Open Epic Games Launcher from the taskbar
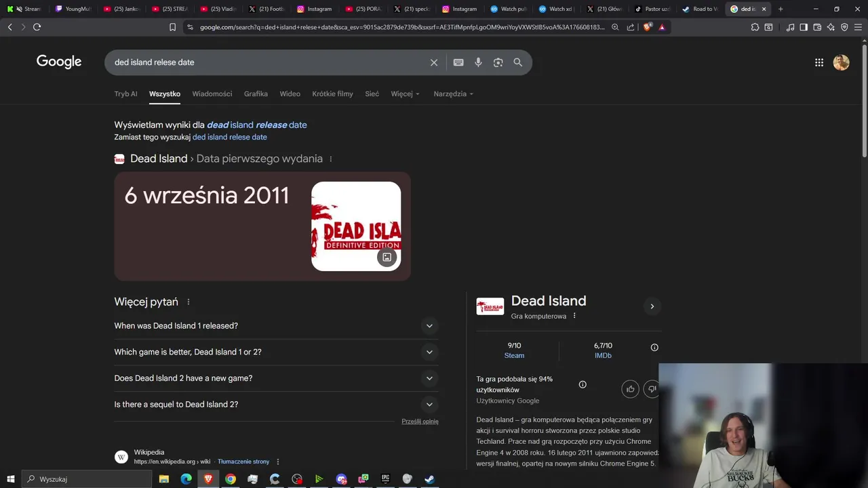 pyautogui.click(x=385, y=479)
